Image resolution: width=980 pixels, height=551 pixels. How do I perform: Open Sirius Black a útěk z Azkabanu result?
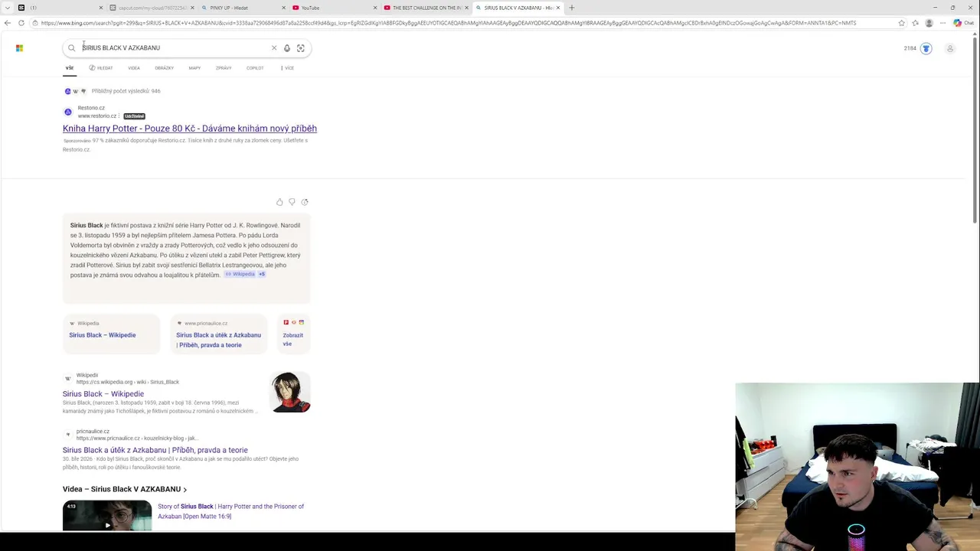point(155,451)
